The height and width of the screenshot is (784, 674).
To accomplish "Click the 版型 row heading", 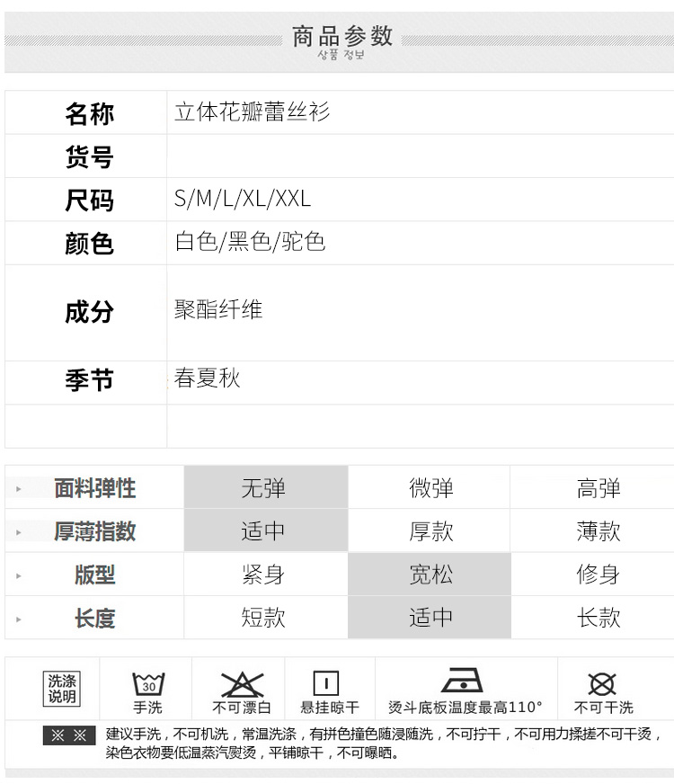I will (95, 575).
